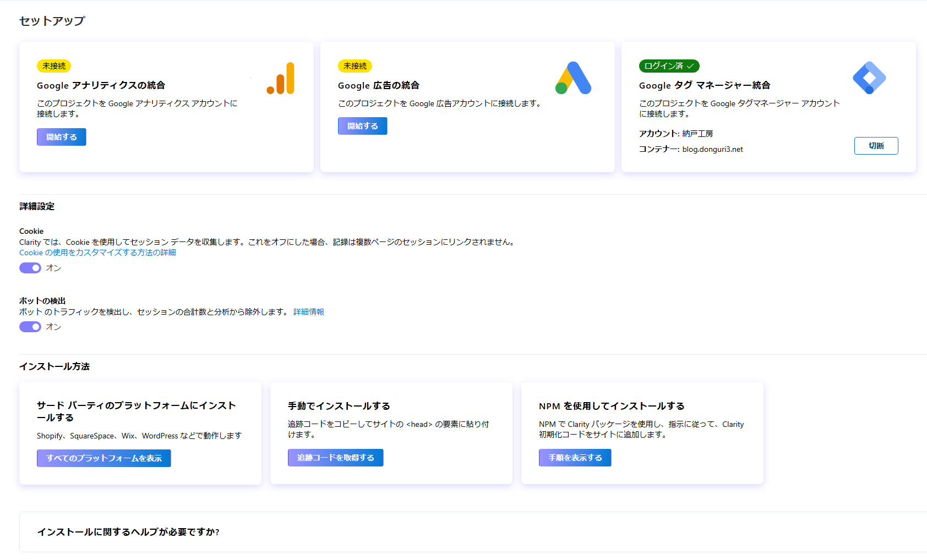
Task: Click the 未接続 badge on Google 広告 card
Action: [x=355, y=66]
